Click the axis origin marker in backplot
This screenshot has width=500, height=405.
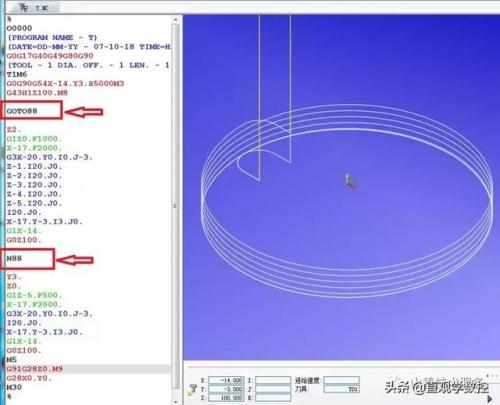350,180
